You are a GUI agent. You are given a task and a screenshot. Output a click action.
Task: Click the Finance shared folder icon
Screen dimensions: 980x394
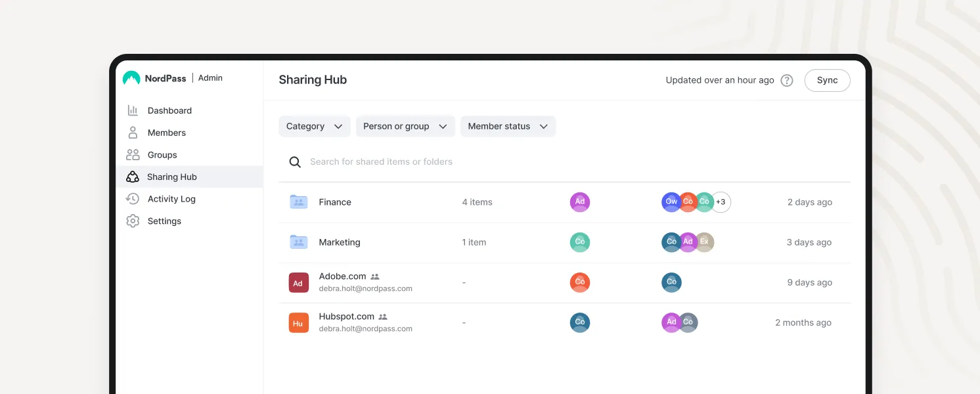(x=299, y=202)
